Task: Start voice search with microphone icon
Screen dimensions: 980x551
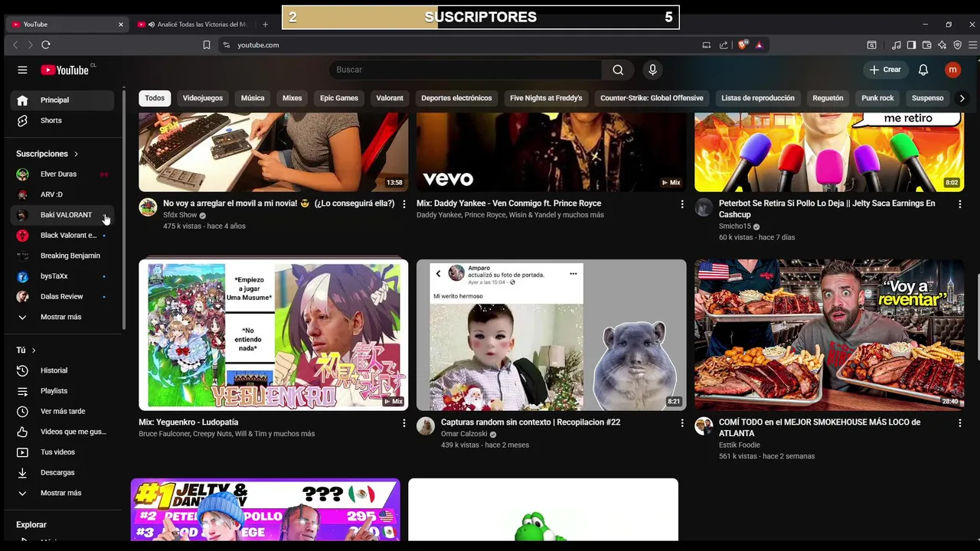Action: tap(652, 70)
